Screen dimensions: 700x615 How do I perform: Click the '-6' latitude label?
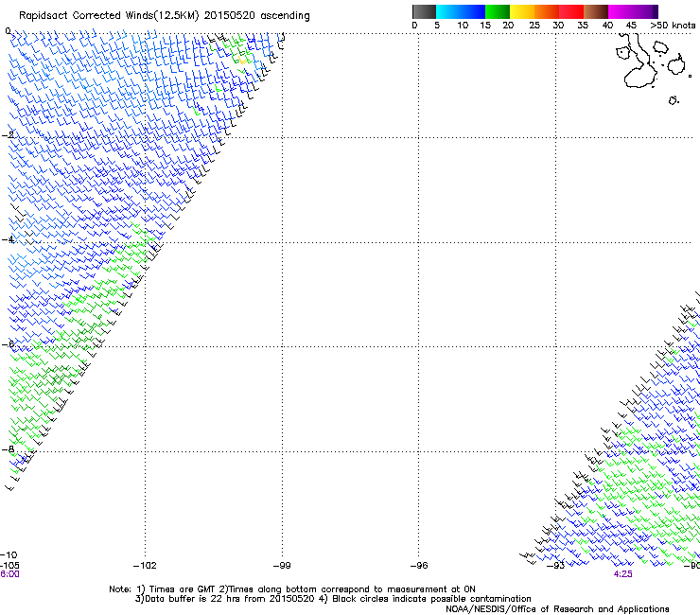click(8, 344)
